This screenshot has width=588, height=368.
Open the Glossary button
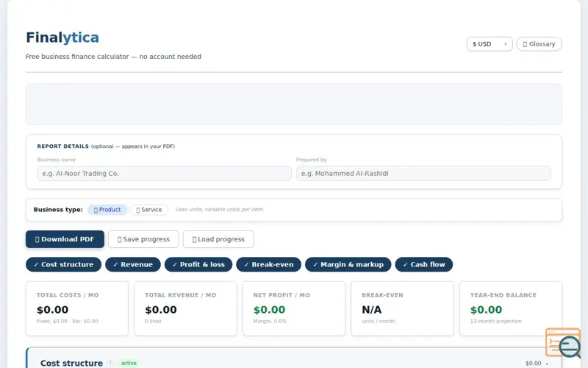[x=539, y=44]
